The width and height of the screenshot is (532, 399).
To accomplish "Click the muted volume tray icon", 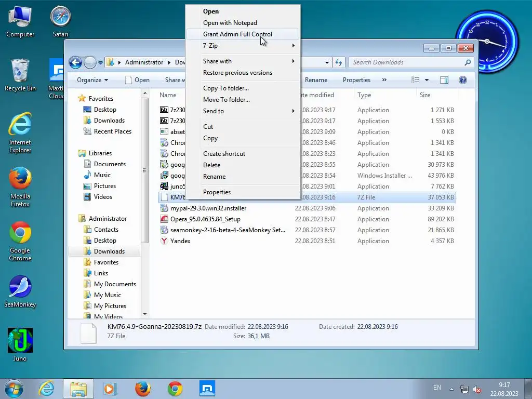I will point(477,390).
